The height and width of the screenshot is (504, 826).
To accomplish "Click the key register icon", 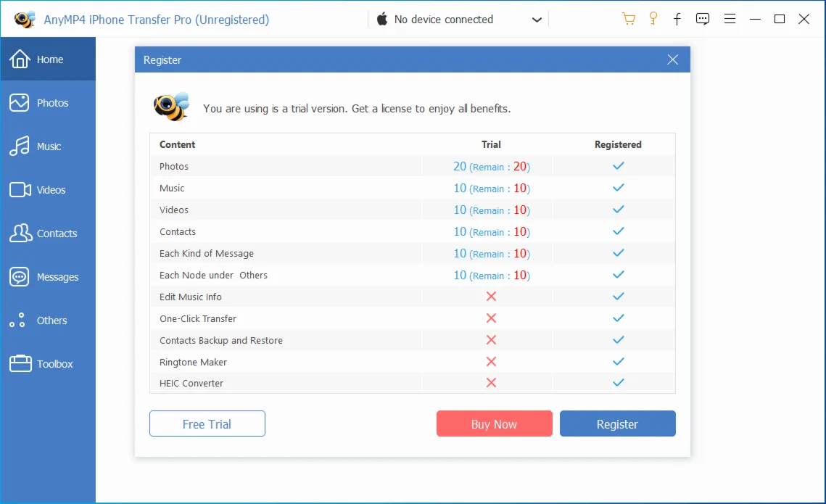I will click(x=653, y=19).
